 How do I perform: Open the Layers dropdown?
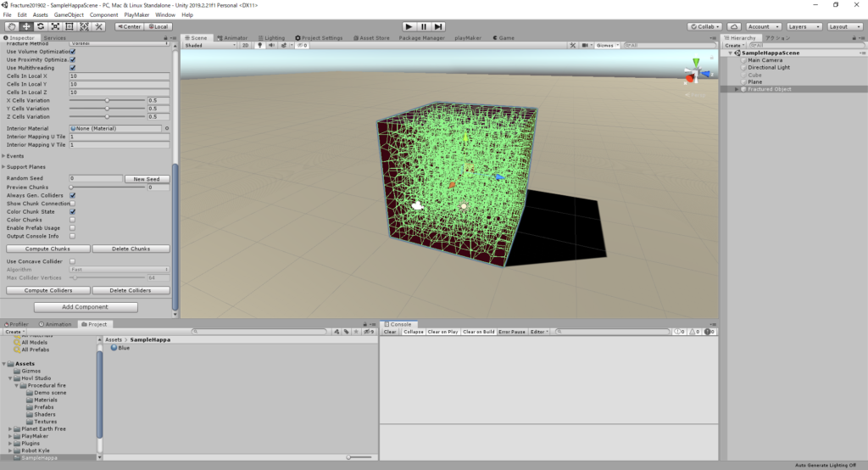pos(804,26)
